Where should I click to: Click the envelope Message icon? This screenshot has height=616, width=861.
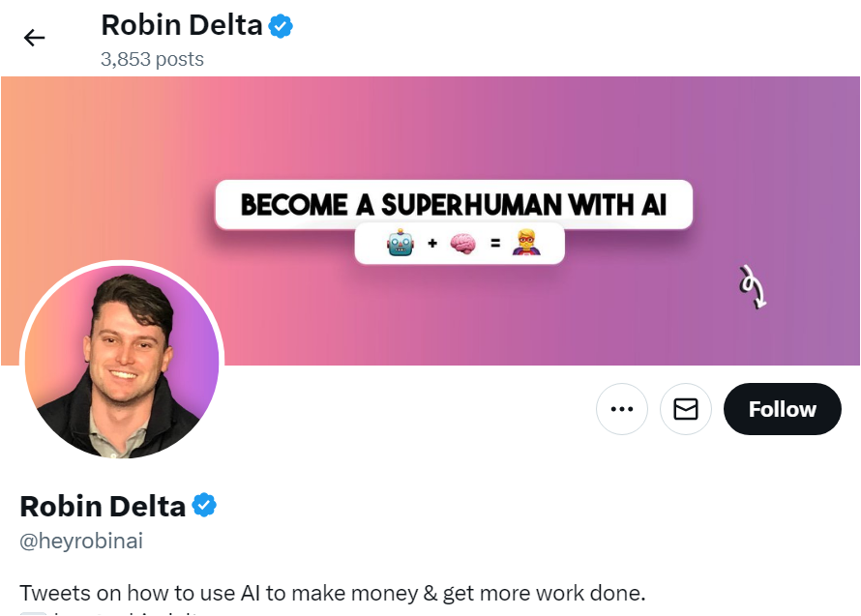coord(686,409)
